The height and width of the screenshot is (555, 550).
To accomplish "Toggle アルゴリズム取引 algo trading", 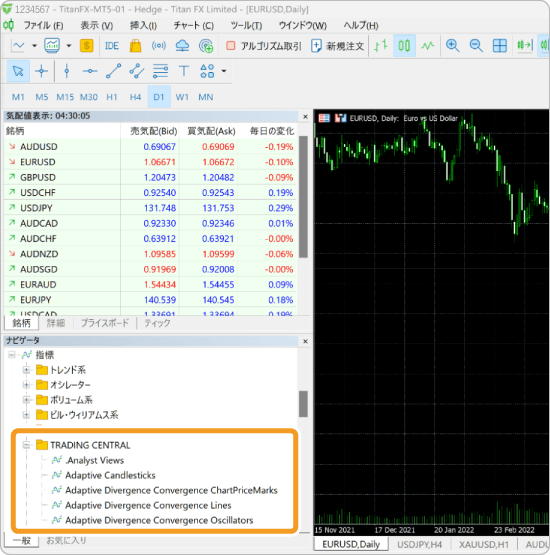I will coord(264,46).
